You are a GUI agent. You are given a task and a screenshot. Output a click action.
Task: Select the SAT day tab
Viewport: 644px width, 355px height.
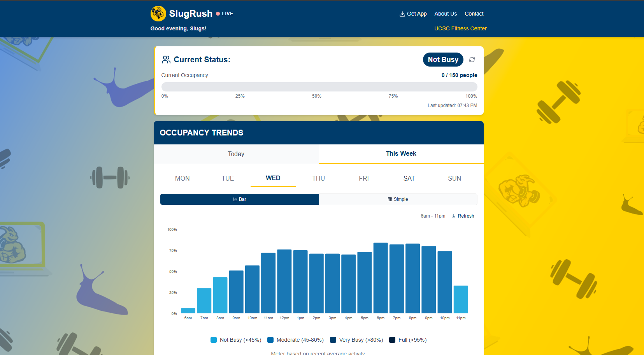coord(409,178)
